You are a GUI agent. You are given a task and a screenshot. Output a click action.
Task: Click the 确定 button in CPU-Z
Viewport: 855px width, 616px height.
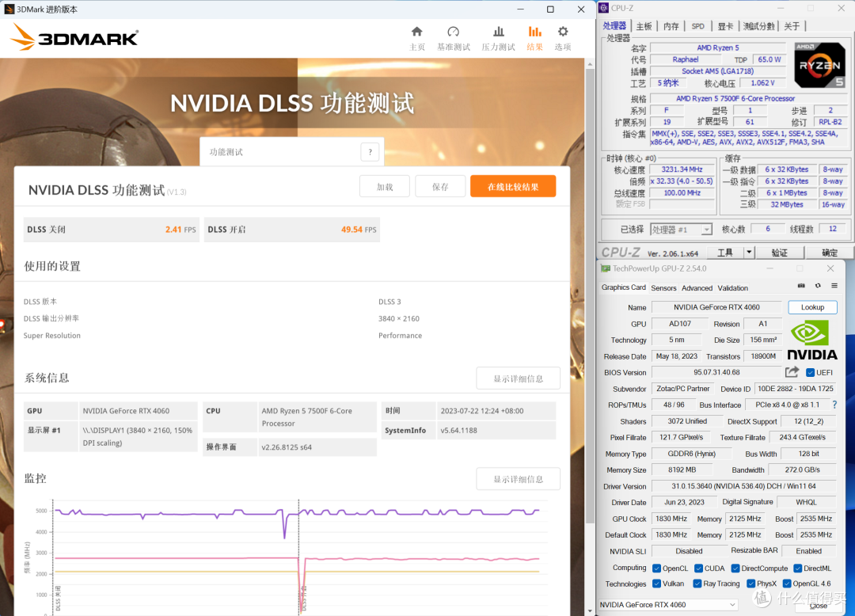[830, 253]
